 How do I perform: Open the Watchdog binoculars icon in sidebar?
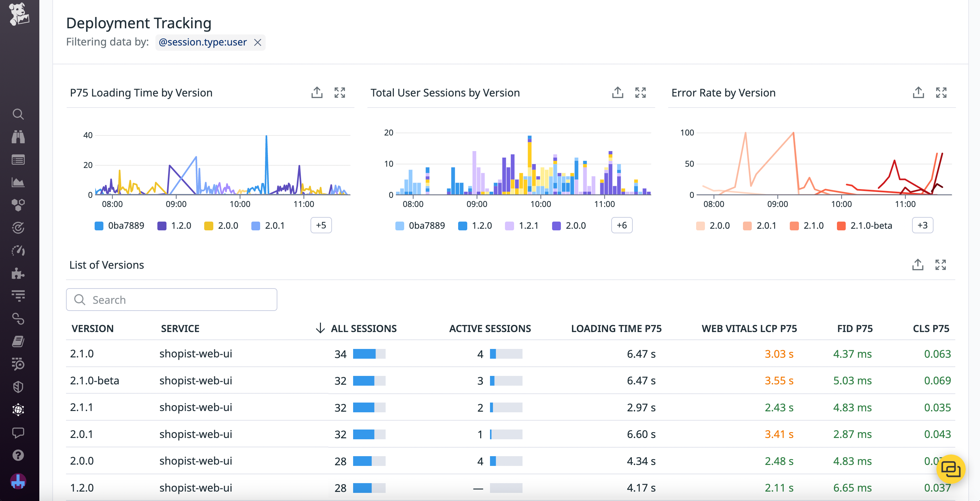tap(18, 137)
